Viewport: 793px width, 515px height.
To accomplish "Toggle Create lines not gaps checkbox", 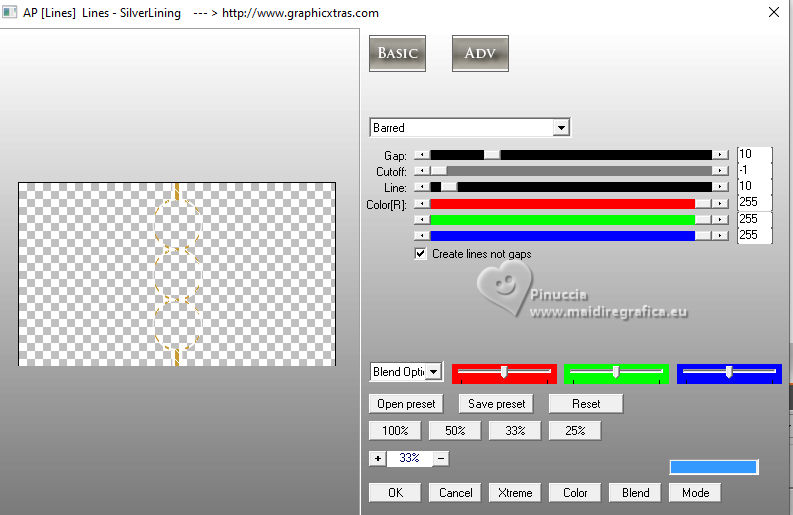I will 420,253.
